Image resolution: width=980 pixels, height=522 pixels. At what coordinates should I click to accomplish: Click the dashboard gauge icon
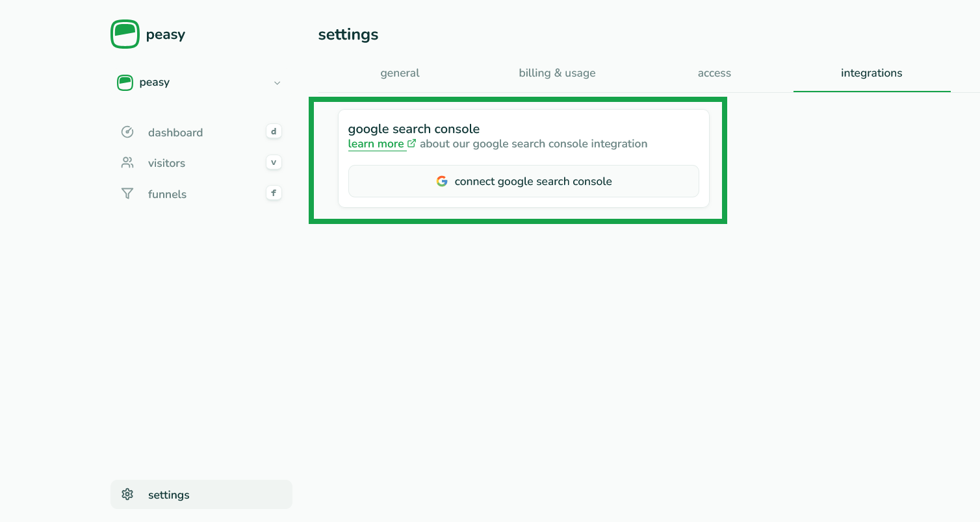pyautogui.click(x=127, y=132)
